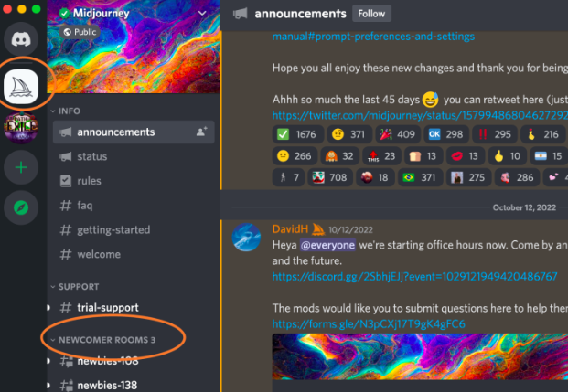Screen dimensions: 568x392
Task: Select the Midjourney sailboat server icon
Action: coord(21,87)
